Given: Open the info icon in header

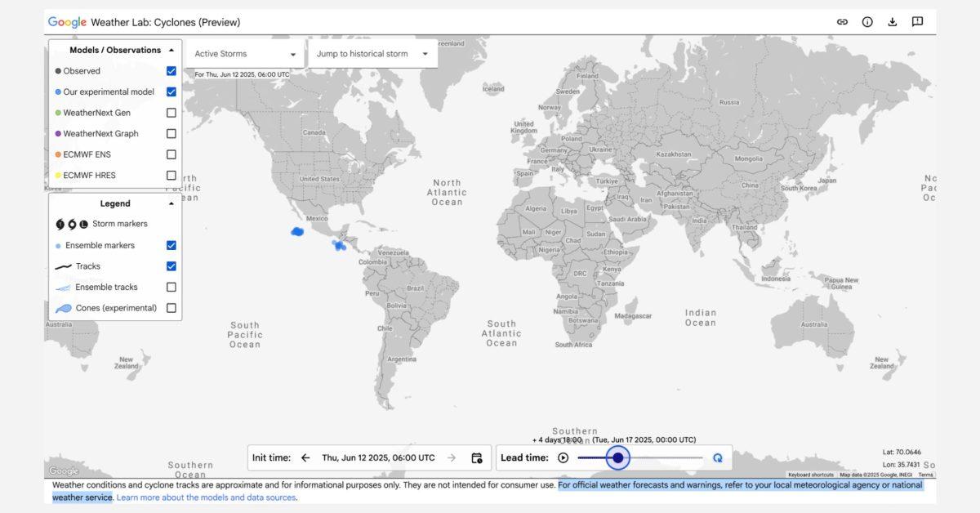Looking at the screenshot, I should [867, 22].
